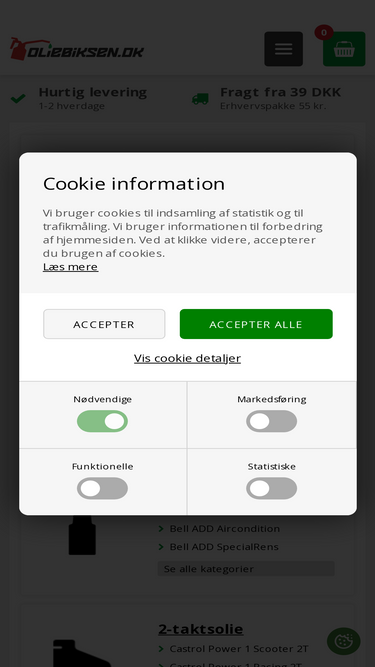This screenshot has height=667, width=375.
Task: Click the green ACCEPTER ALLE button
Action: tap(256, 324)
